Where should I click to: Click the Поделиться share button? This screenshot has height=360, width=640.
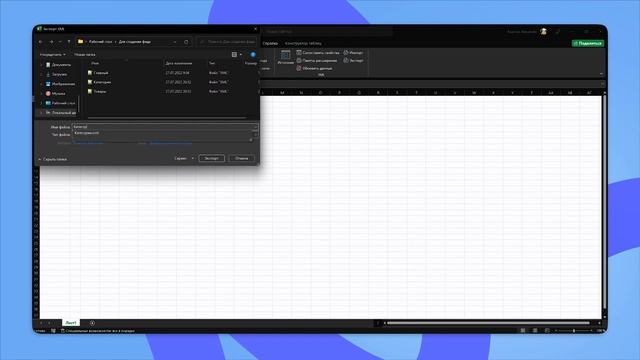(x=588, y=43)
